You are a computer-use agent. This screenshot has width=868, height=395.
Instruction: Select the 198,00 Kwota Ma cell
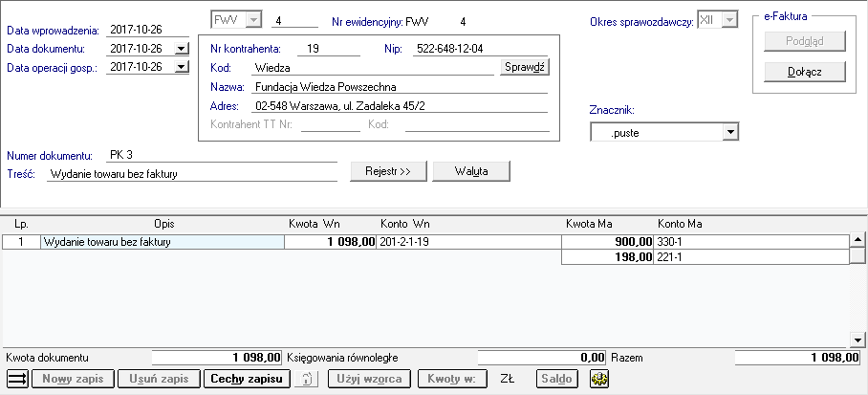coord(607,256)
